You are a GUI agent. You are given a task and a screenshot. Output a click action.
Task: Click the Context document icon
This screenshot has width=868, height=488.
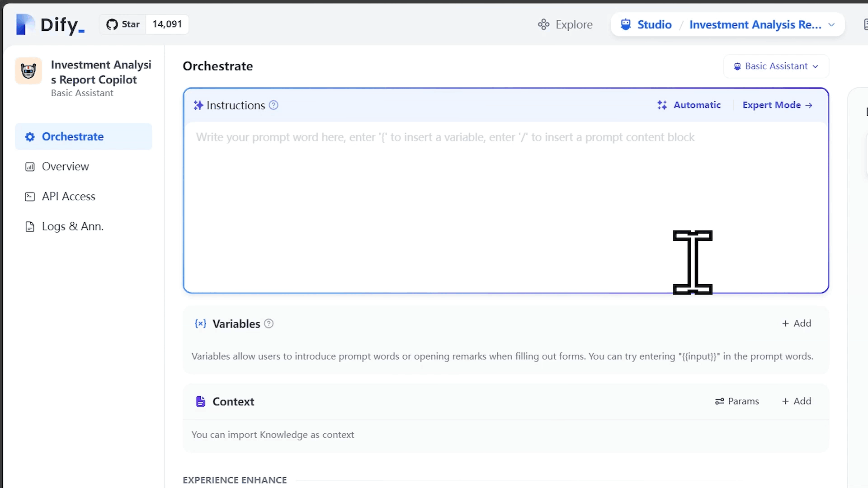pyautogui.click(x=200, y=401)
